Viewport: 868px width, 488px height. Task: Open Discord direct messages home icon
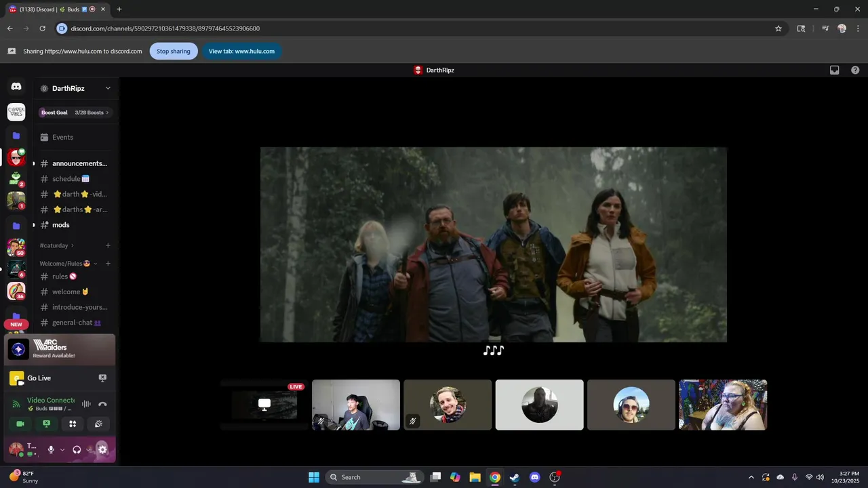16,87
